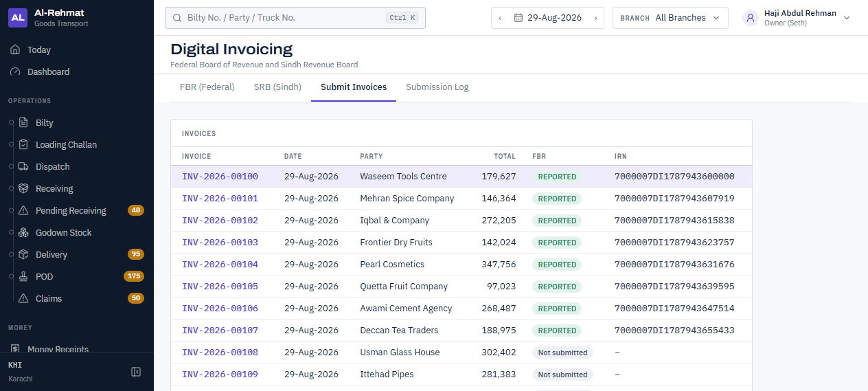Go to previous date

(x=500, y=18)
